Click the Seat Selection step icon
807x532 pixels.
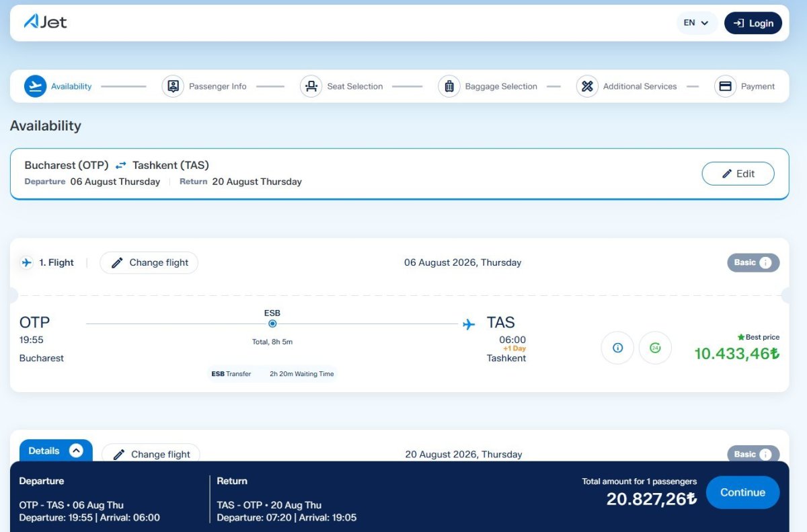click(x=311, y=86)
